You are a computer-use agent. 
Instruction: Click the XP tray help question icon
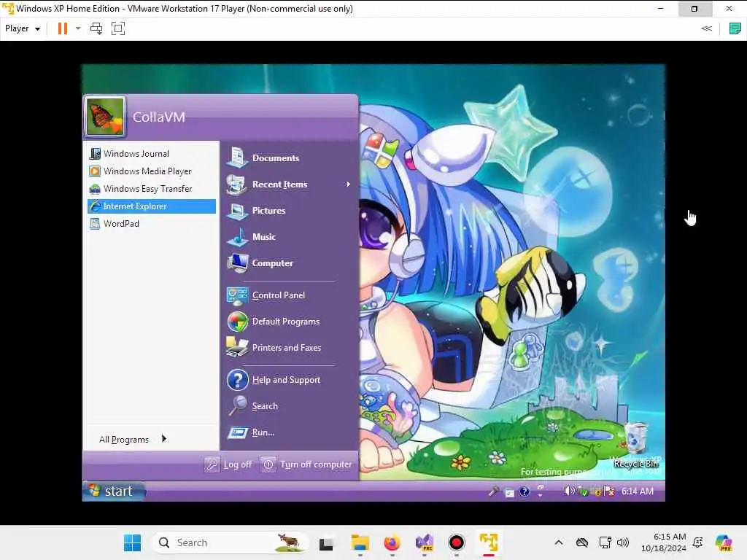coord(524,491)
